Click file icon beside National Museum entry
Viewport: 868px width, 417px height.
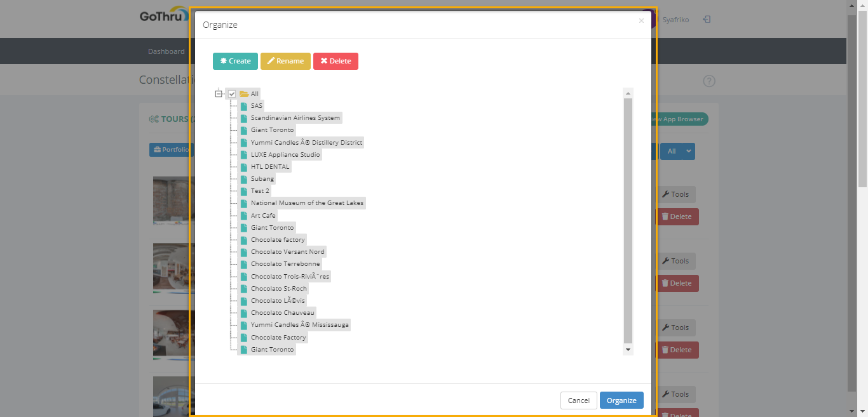pyautogui.click(x=244, y=203)
